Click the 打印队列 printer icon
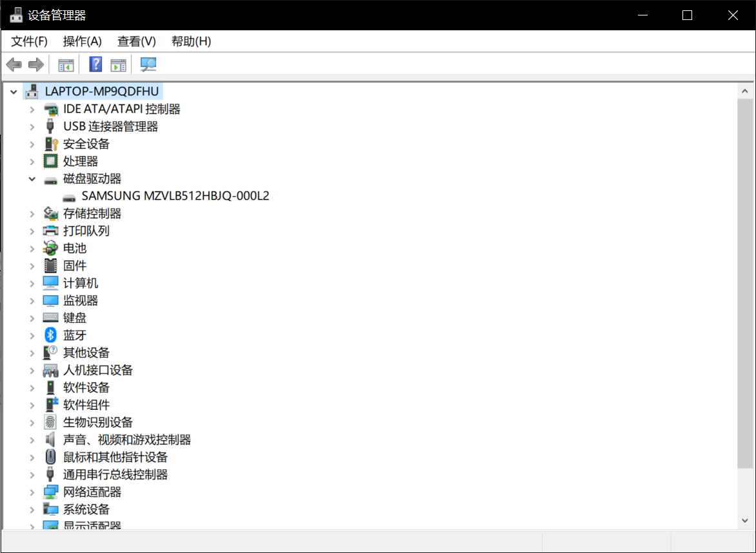The image size is (756, 553). [x=50, y=230]
